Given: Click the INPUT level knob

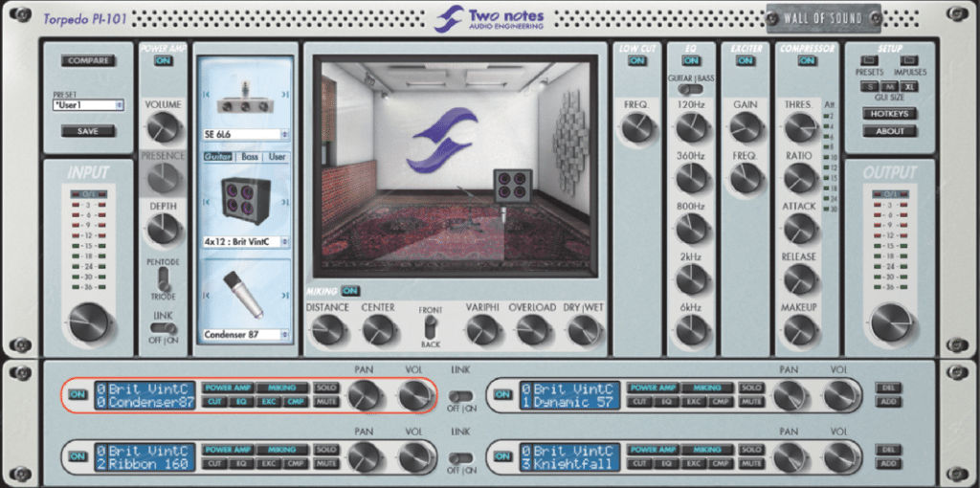Looking at the screenshot, I should (x=89, y=323).
